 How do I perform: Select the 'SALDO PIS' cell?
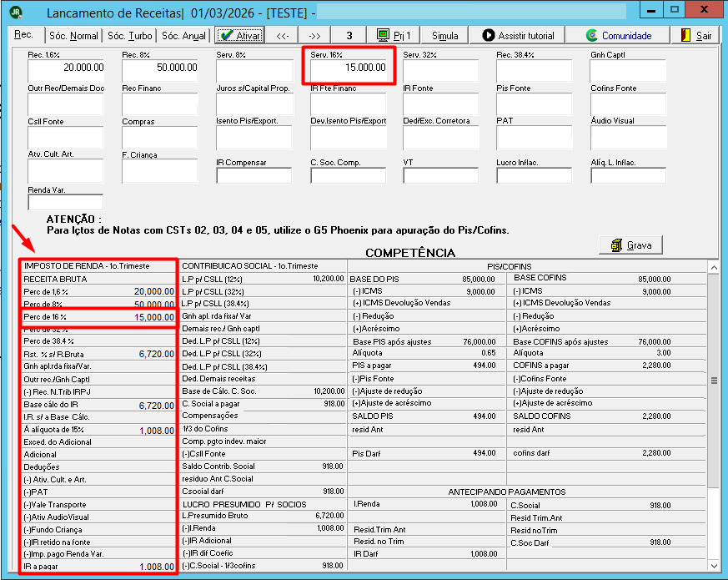pos(426,416)
